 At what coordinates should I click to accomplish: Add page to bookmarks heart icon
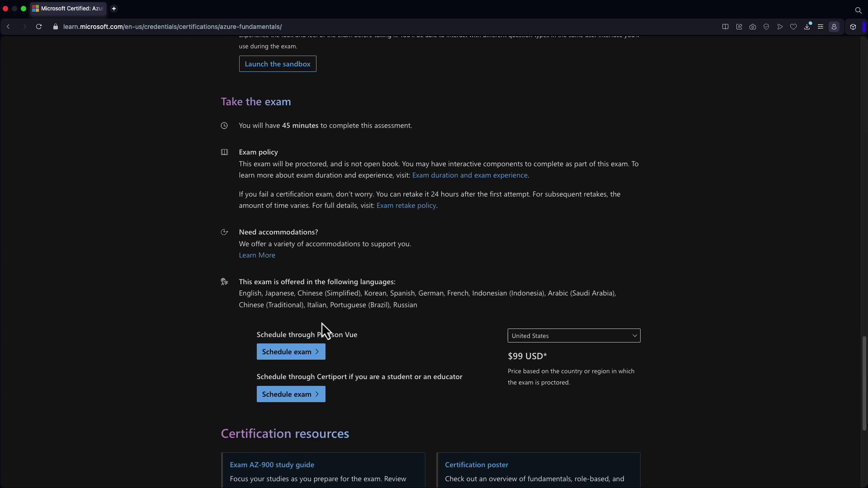pyautogui.click(x=793, y=27)
